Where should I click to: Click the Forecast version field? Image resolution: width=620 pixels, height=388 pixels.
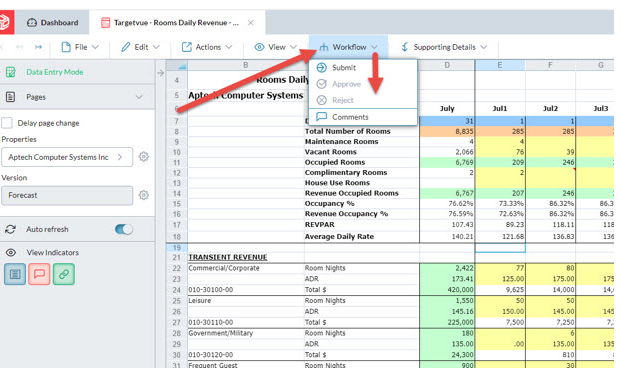click(67, 195)
